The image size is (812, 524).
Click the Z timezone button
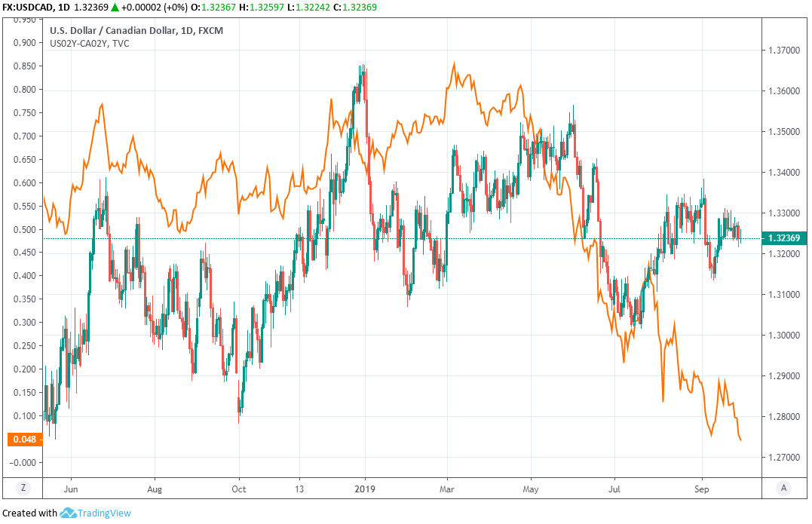[x=23, y=488]
